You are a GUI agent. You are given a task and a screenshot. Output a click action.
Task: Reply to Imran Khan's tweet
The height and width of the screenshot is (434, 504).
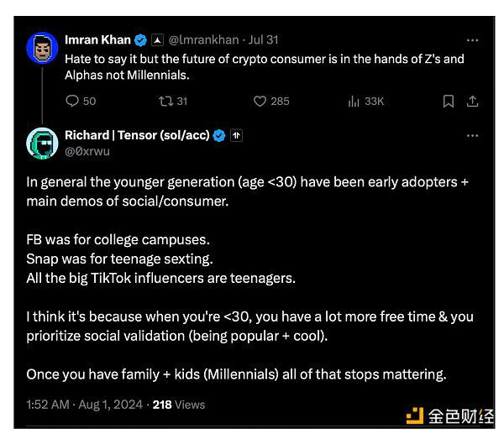click(73, 101)
